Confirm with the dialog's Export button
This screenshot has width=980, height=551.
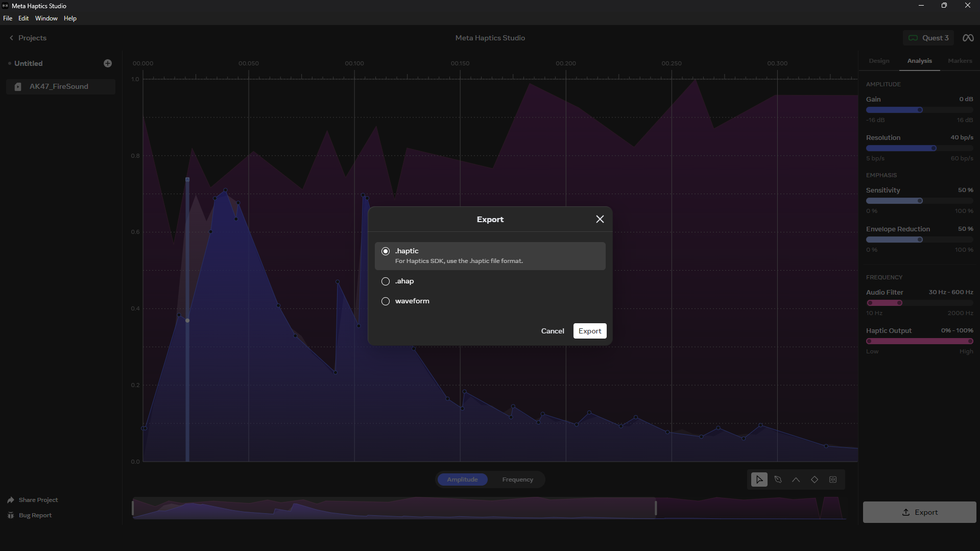point(590,331)
